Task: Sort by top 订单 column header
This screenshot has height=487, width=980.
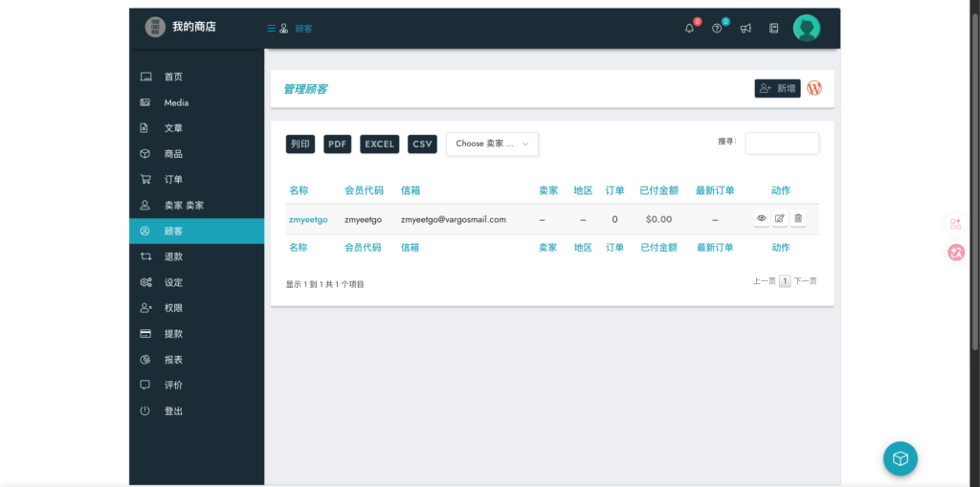Action: [x=615, y=190]
